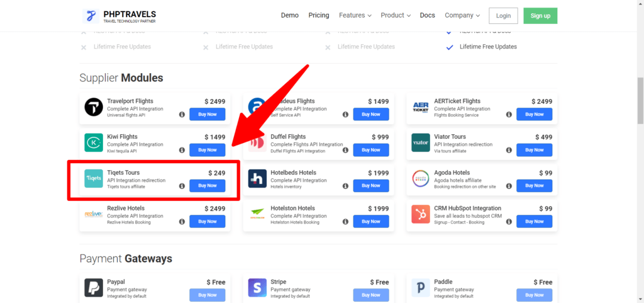The width and height of the screenshot is (644, 303).
Task: Open info for Duffel Flights
Action: [345, 150]
